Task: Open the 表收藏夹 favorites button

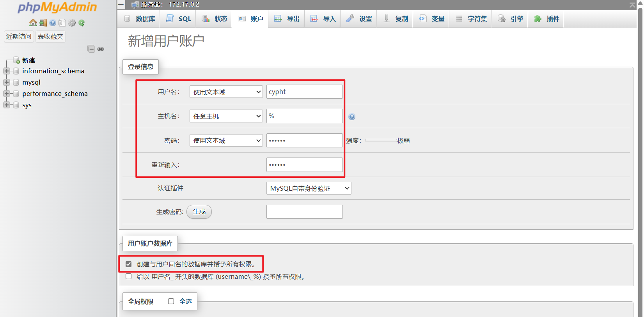Action: (x=50, y=36)
